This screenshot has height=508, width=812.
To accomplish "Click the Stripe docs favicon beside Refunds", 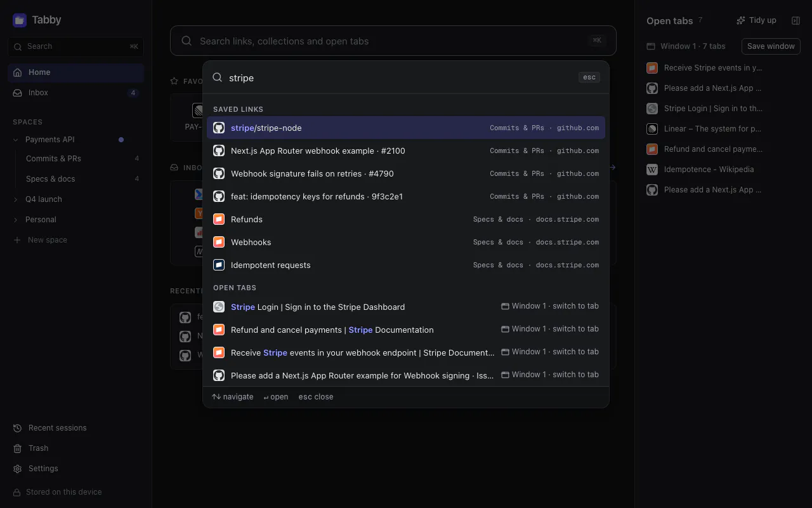I will coord(219,219).
